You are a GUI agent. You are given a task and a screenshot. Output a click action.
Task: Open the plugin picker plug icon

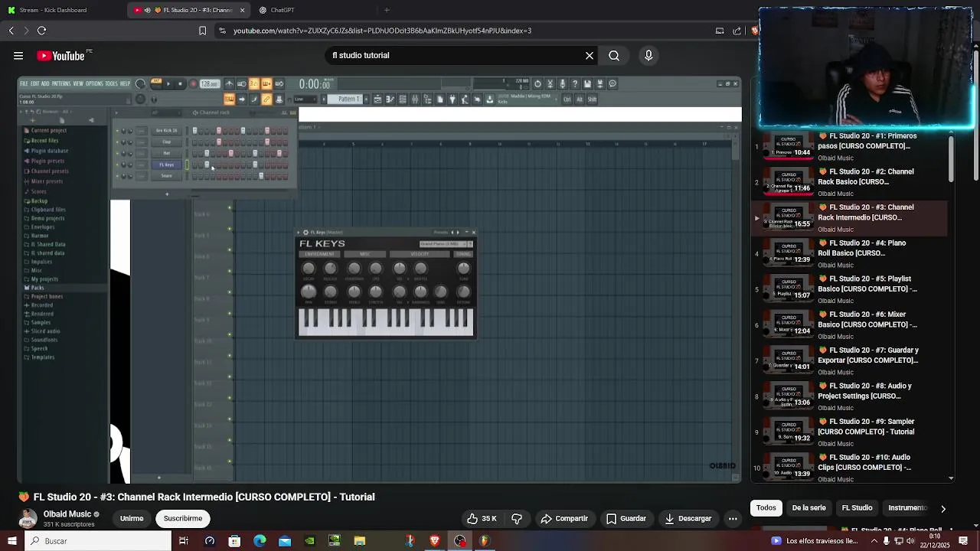click(x=452, y=99)
